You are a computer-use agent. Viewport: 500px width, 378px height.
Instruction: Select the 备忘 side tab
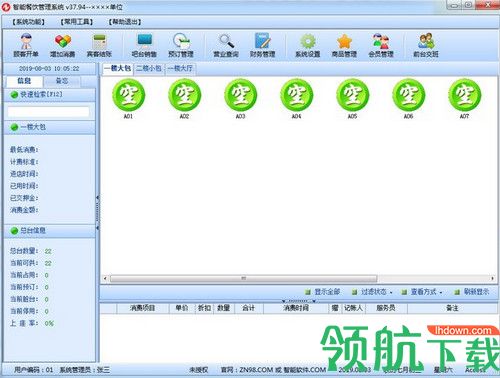coord(62,81)
